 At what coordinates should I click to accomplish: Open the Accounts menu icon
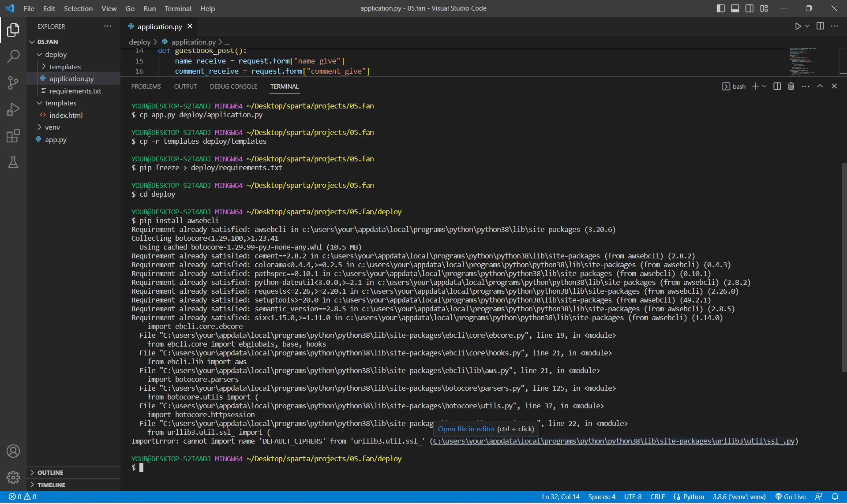click(13, 451)
